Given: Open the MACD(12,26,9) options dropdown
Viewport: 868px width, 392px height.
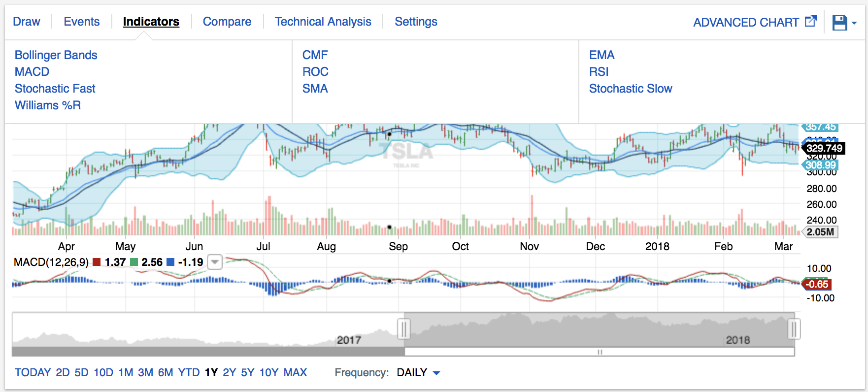Looking at the screenshot, I should [215, 262].
